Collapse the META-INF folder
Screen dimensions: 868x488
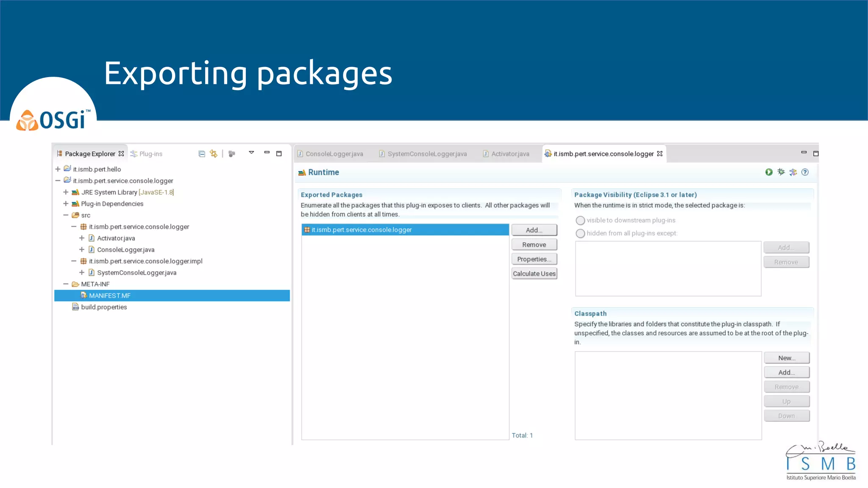click(66, 284)
